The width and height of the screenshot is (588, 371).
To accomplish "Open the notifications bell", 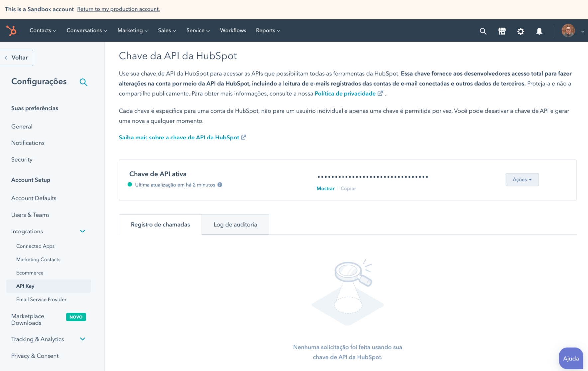I will (x=539, y=31).
